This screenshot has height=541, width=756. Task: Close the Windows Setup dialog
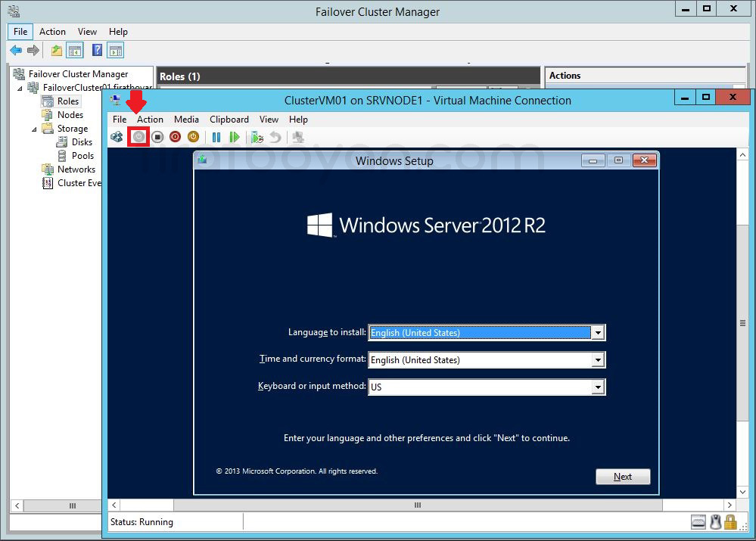tap(644, 160)
